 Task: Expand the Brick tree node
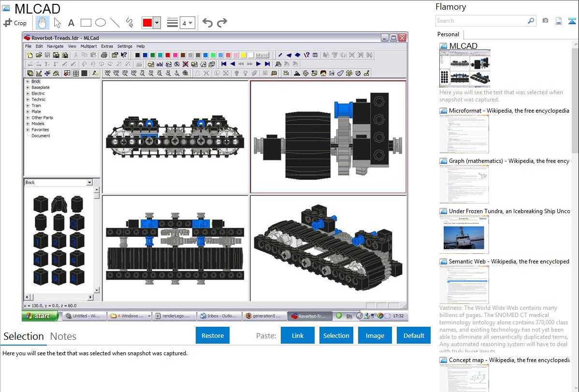[x=28, y=81]
